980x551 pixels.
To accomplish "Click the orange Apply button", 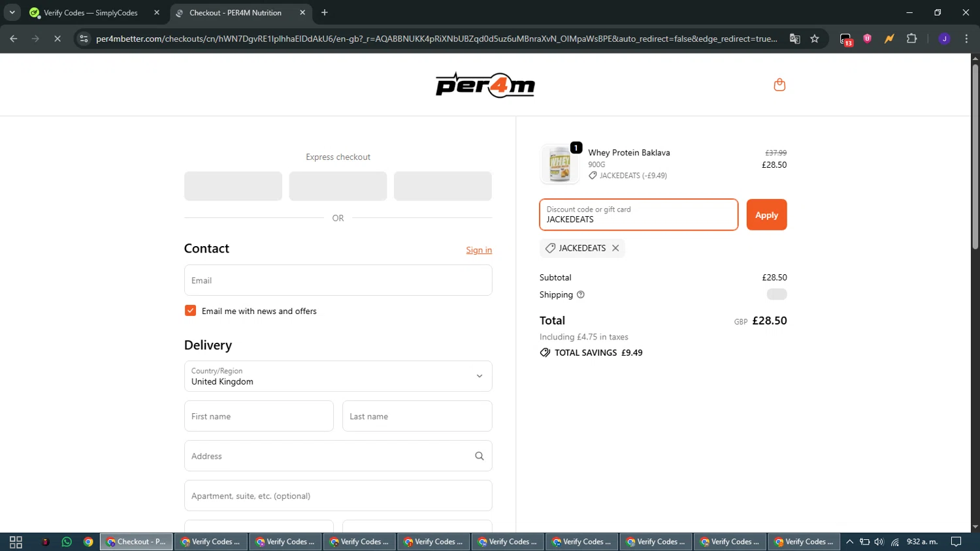I will (766, 215).
